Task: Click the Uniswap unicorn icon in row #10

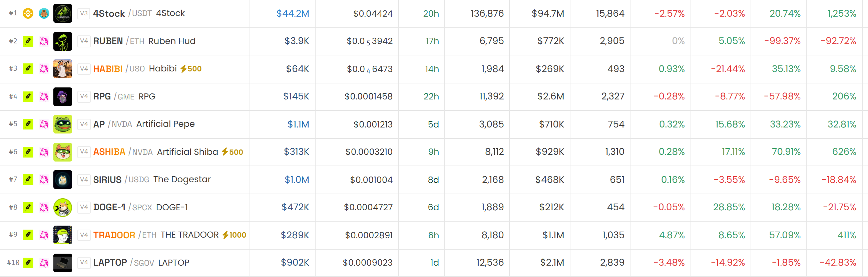Action: (44, 263)
